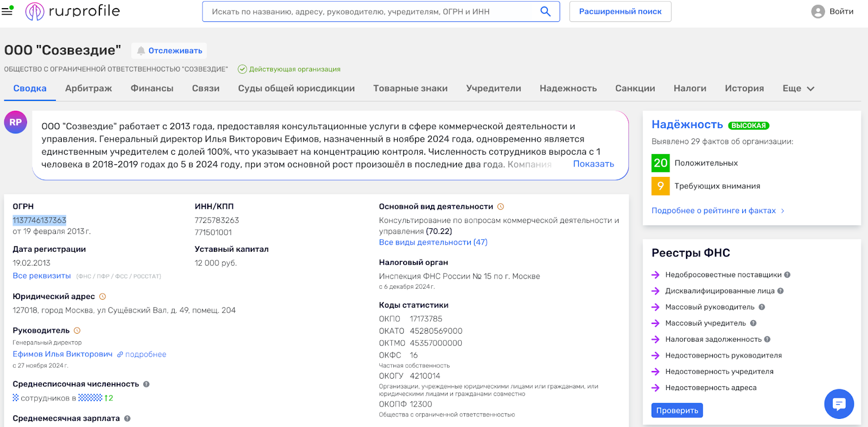Focus the company search input field
Image resolution: width=868 pixels, height=427 pixels.
coord(369,11)
